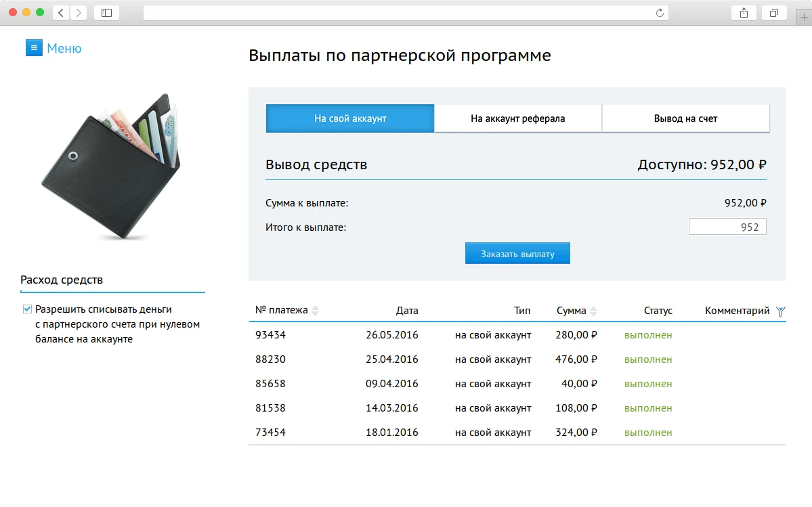Select the active На свой аккаунт tab
The image size is (812, 507).
coord(349,118)
